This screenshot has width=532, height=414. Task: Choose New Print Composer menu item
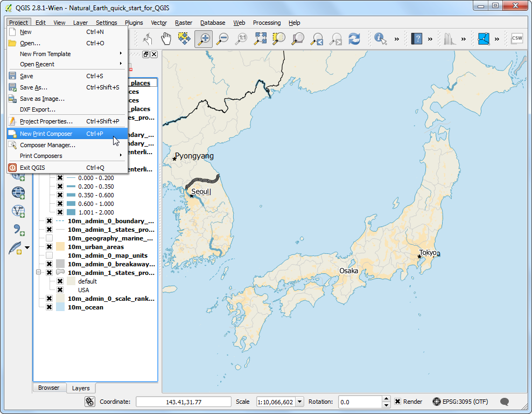tap(67, 134)
